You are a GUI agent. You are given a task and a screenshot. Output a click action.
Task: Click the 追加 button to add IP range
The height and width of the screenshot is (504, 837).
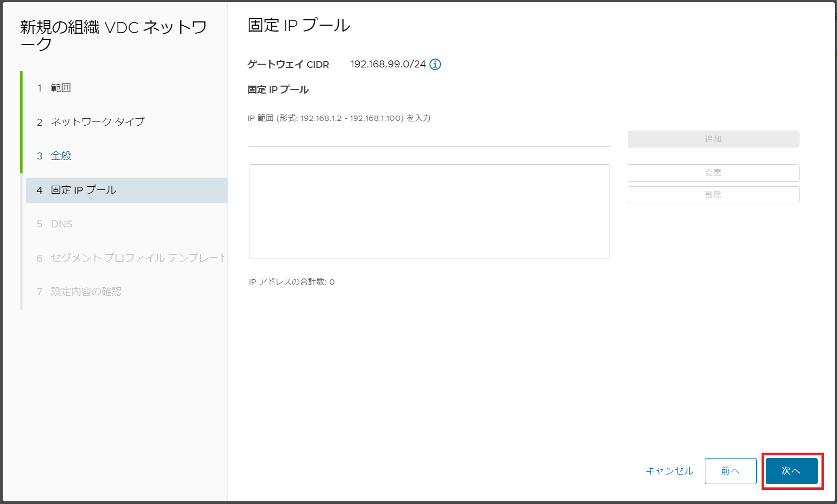point(713,139)
